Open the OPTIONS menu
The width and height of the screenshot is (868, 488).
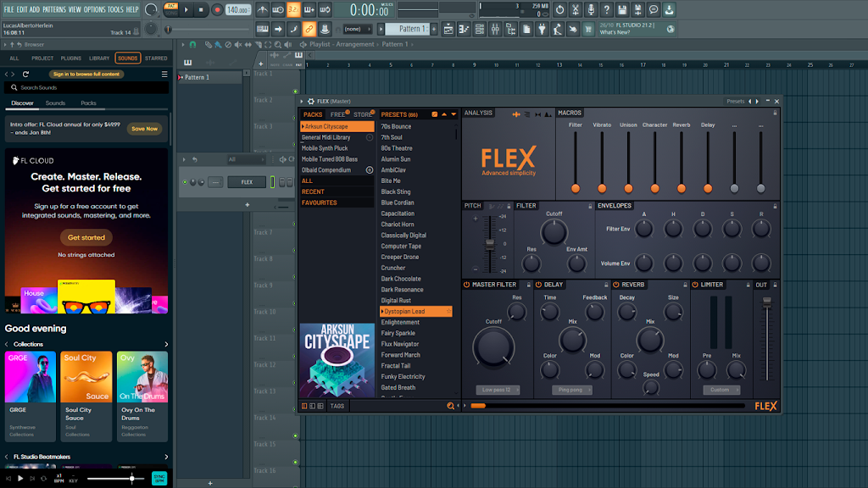point(94,9)
